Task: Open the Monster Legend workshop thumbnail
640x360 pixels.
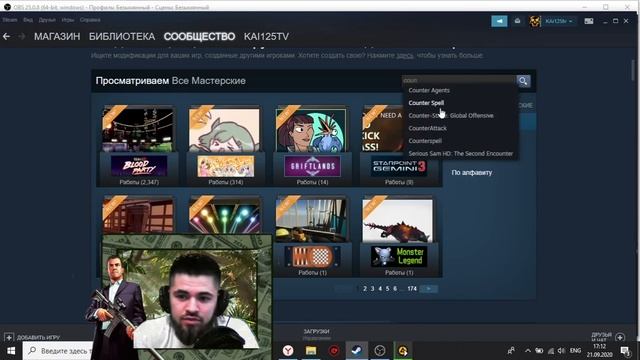Action: click(398, 220)
